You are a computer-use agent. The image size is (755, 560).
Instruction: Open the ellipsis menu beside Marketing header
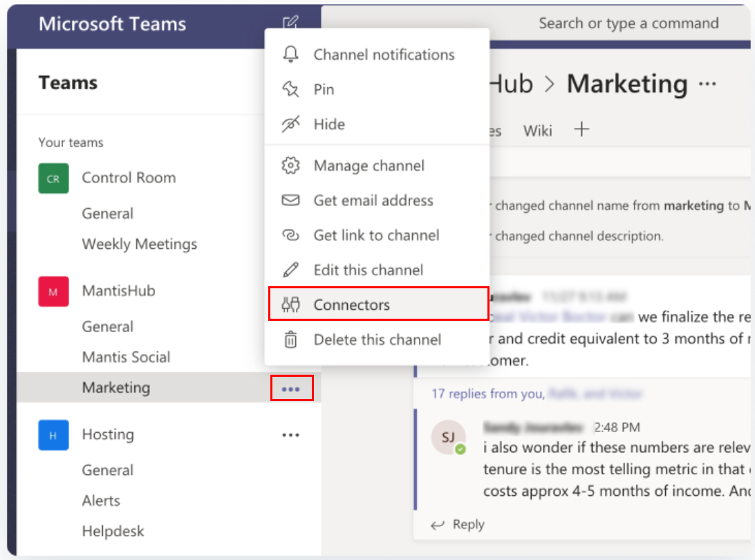[707, 84]
